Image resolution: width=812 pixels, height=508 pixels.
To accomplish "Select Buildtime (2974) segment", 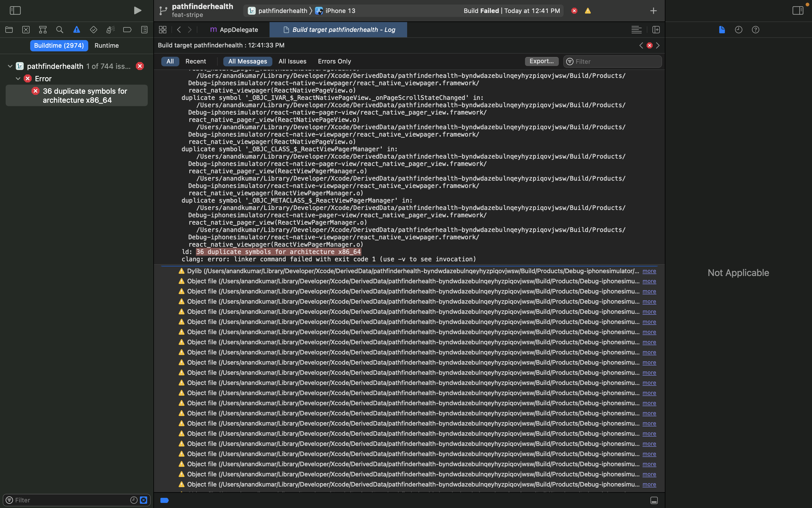I will 59,45.
